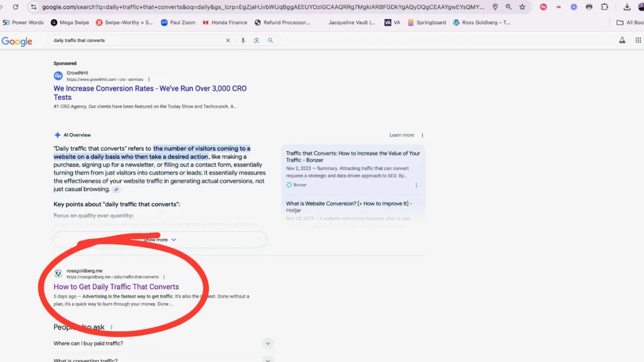The image size is (644, 362).
Task: Click the 'AI Overview' heading
Action: pos(77,135)
